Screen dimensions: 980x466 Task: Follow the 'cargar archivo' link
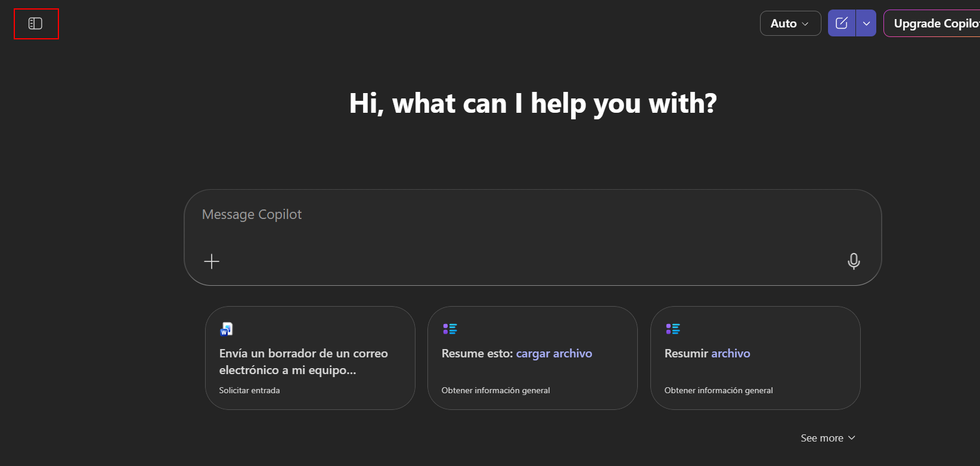(554, 353)
